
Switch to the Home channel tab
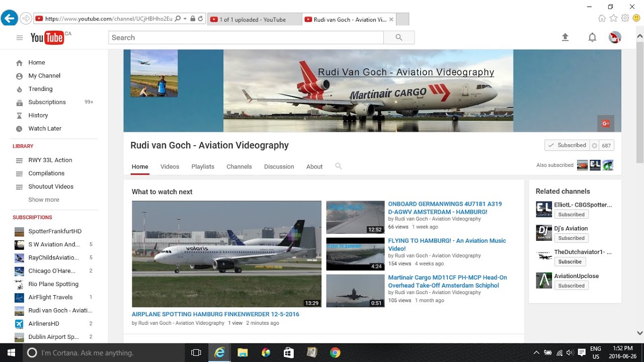[x=140, y=166]
